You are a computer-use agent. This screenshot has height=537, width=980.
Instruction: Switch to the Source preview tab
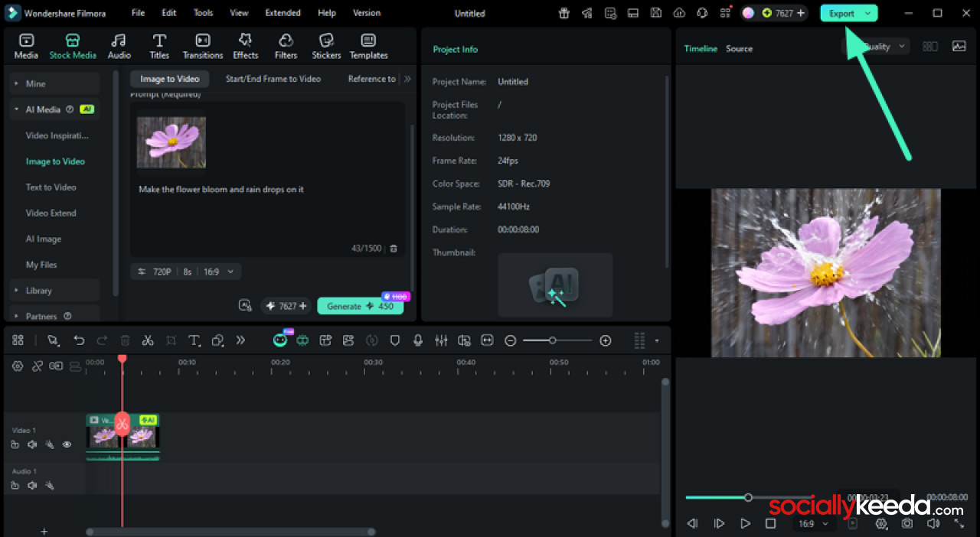click(x=739, y=48)
